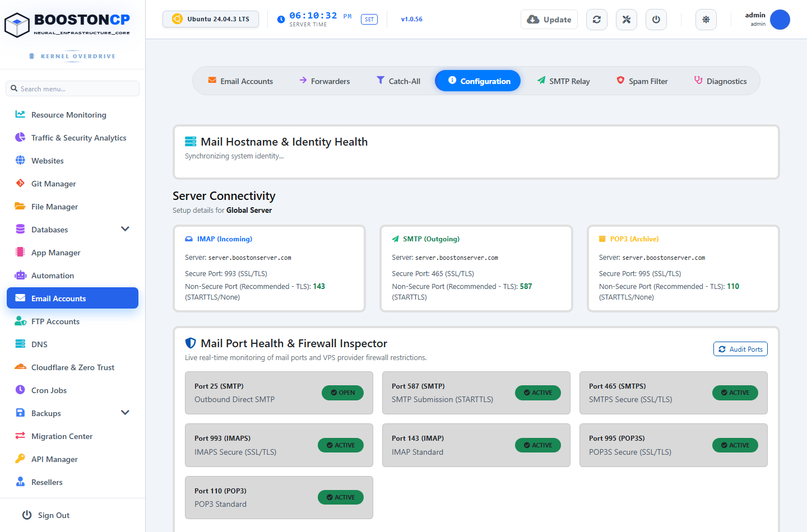807x532 pixels.
Task: Open API Manager
Action: click(x=72, y=459)
